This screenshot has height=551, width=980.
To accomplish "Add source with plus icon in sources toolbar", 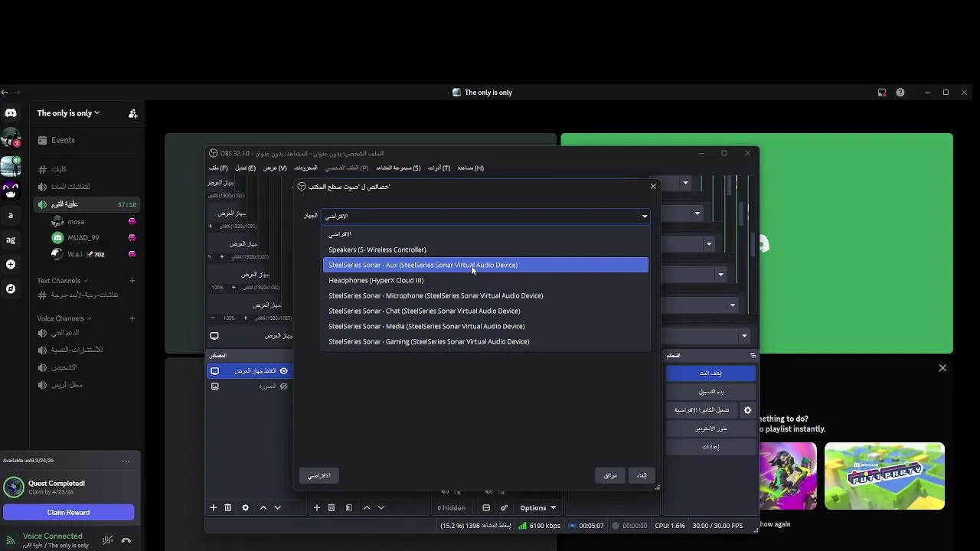I will pyautogui.click(x=317, y=507).
